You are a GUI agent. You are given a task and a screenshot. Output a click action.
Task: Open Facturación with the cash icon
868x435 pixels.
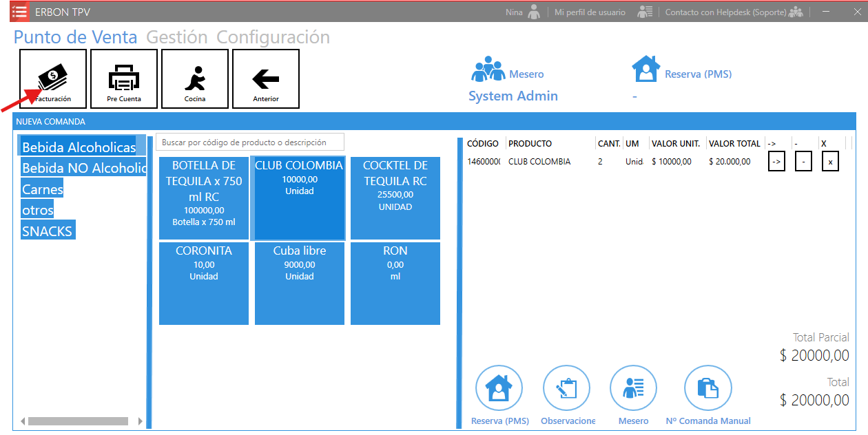click(x=53, y=78)
